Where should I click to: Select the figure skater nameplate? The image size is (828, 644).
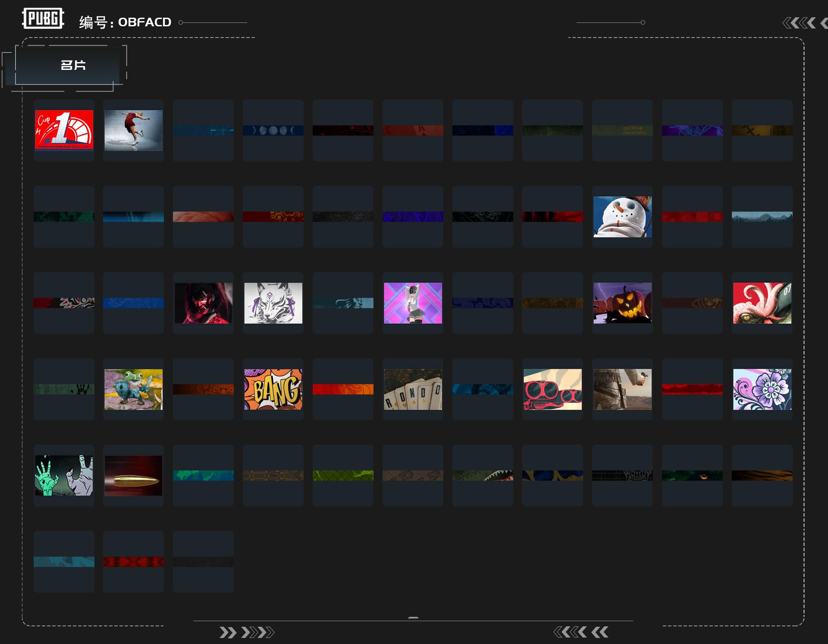pos(133,130)
